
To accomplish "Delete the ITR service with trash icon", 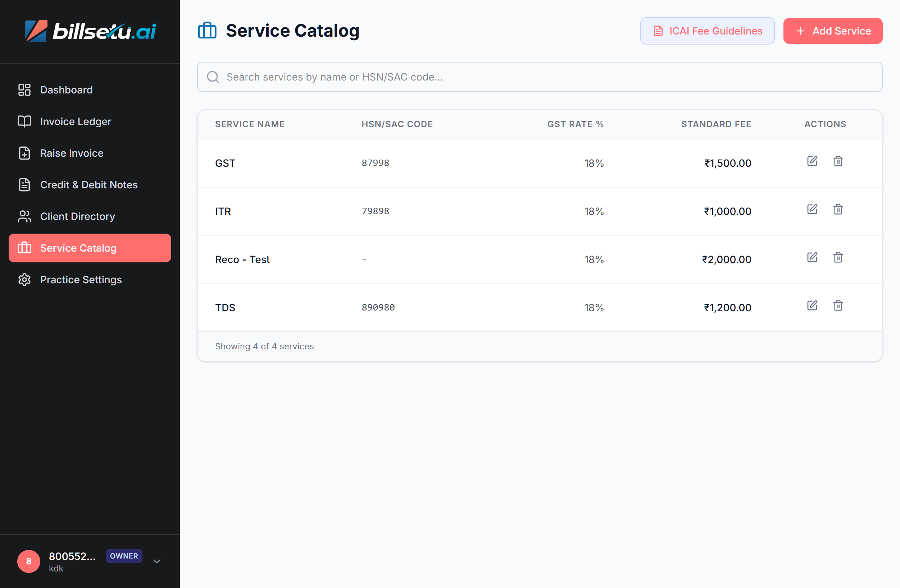I will click(x=838, y=209).
